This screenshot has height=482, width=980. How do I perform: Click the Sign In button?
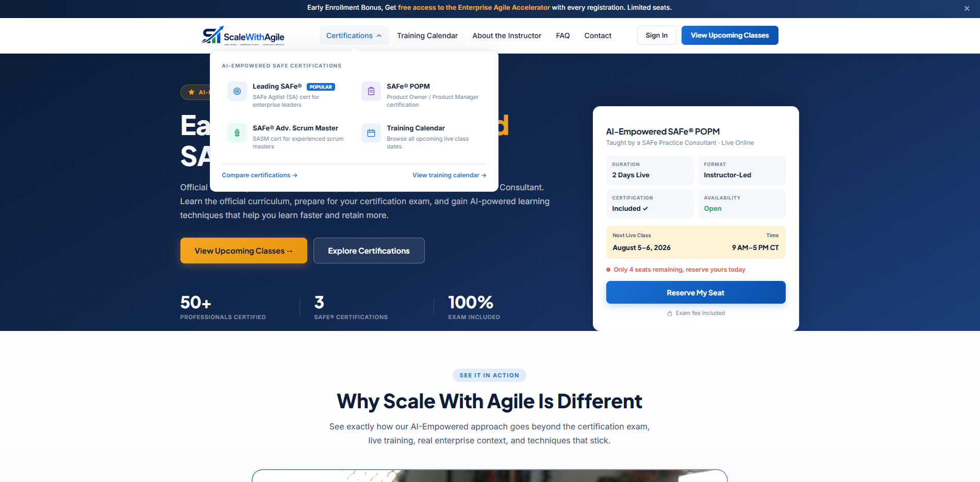[x=656, y=36]
